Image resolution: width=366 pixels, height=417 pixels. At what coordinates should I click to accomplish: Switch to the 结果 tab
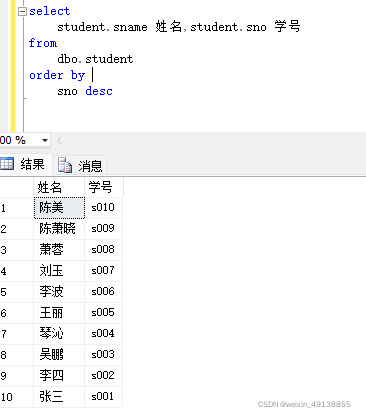coord(26,164)
